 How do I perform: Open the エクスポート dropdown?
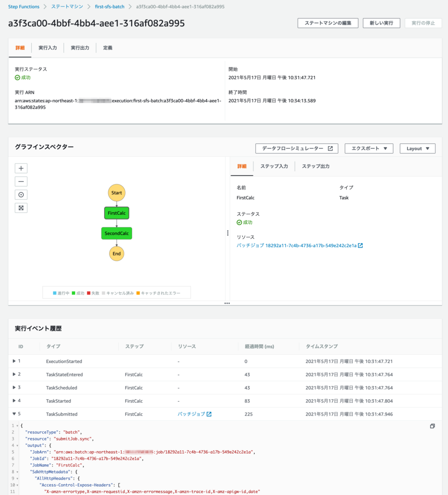369,148
